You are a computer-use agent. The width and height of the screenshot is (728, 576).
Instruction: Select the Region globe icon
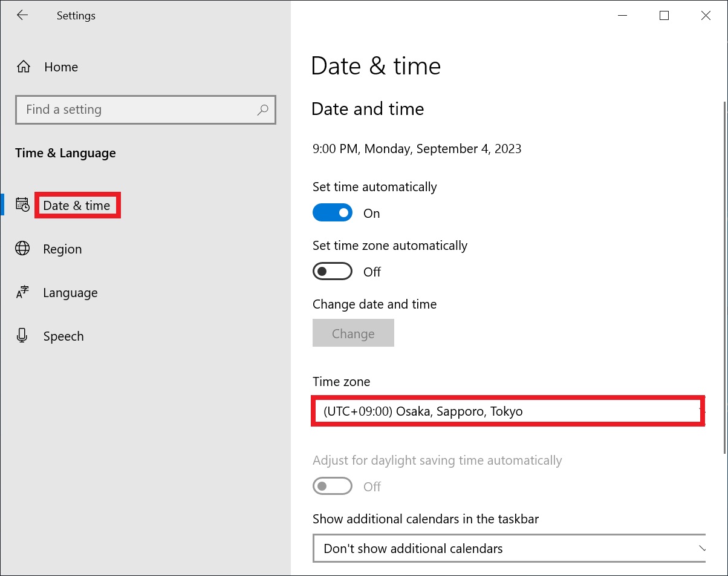pos(22,248)
